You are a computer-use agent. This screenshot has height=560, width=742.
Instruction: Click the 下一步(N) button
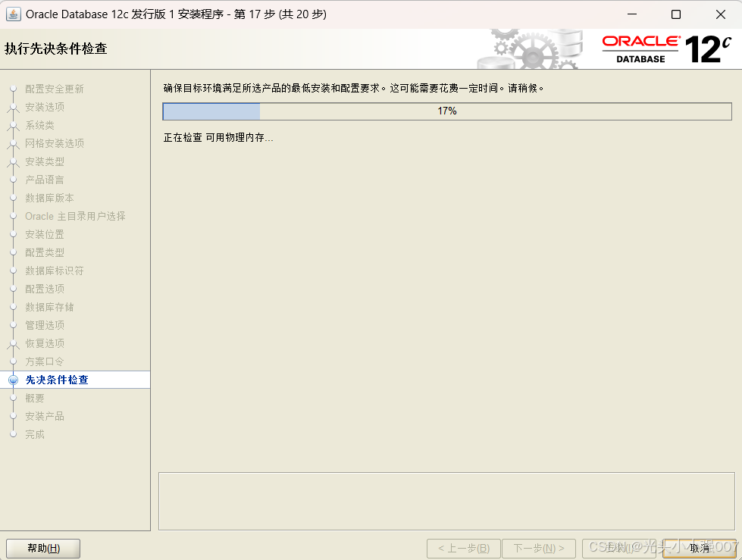click(539, 548)
